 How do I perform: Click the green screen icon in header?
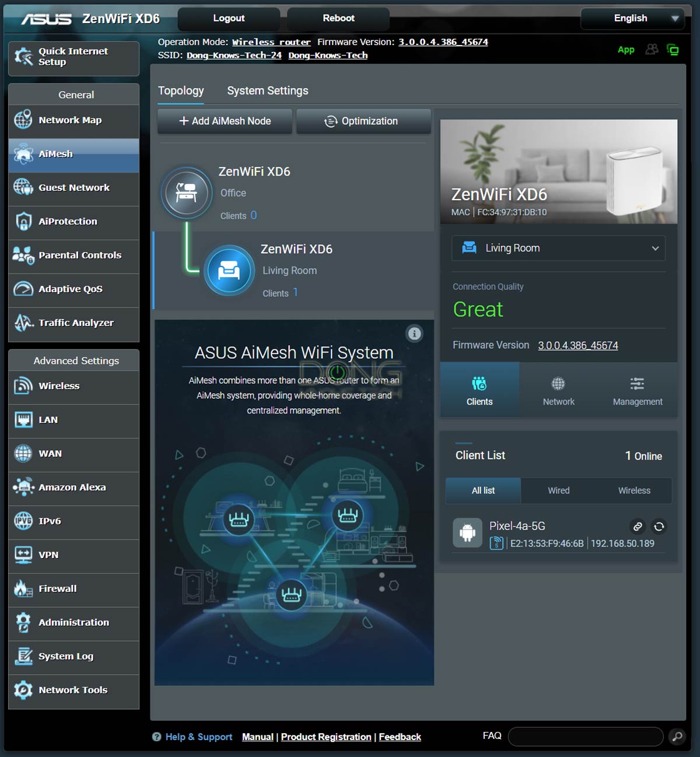point(673,50)
